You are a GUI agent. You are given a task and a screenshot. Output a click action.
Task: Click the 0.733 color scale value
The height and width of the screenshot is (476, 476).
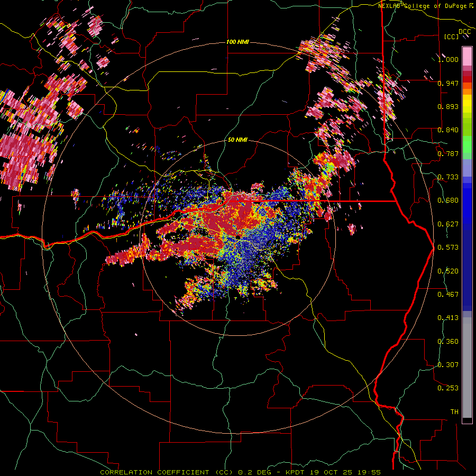pyautogui.click(x=448, y=177)
